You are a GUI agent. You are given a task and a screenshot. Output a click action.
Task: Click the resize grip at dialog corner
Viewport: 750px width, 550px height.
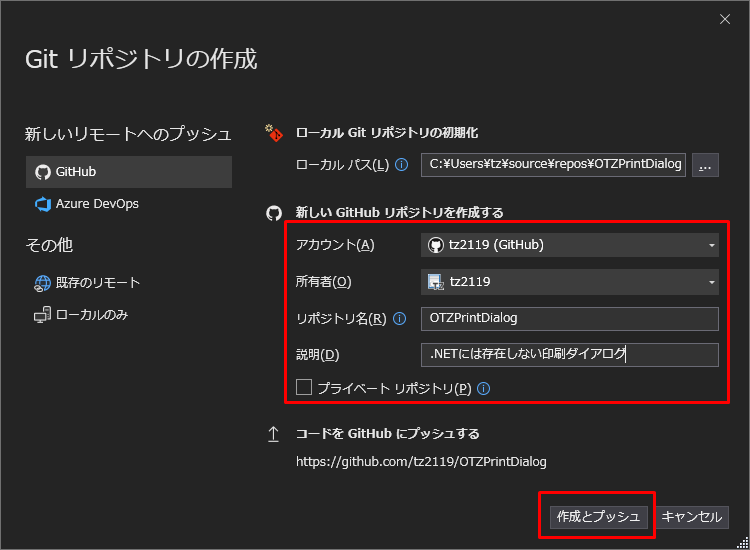742,543
